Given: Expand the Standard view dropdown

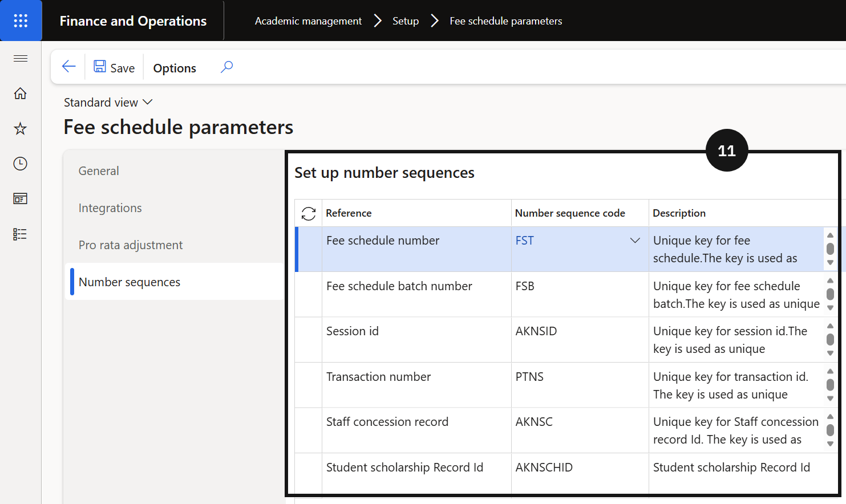Looking at the screenshot, I should 108,102.
